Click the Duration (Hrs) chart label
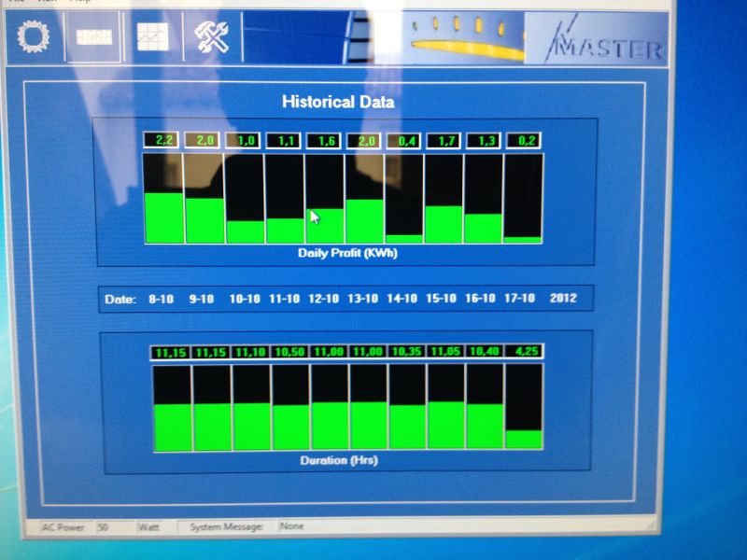The image size is (747, 560). coord(339,460)
